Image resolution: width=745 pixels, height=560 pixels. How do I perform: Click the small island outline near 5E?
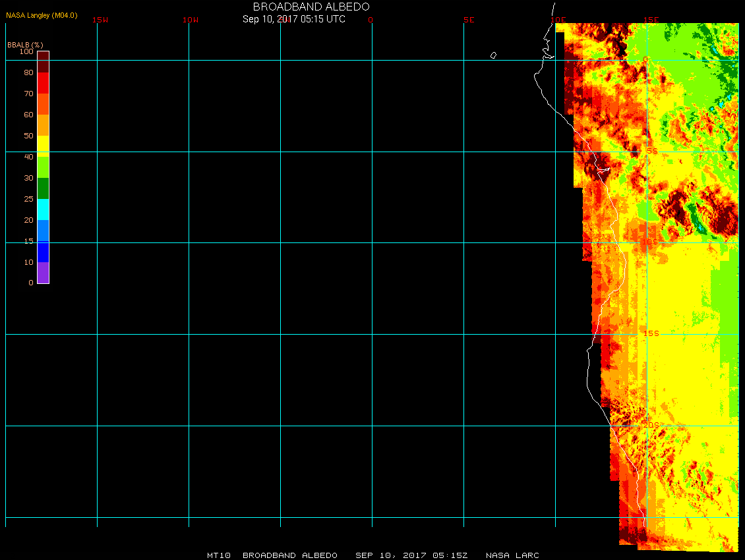click(493, 55)
